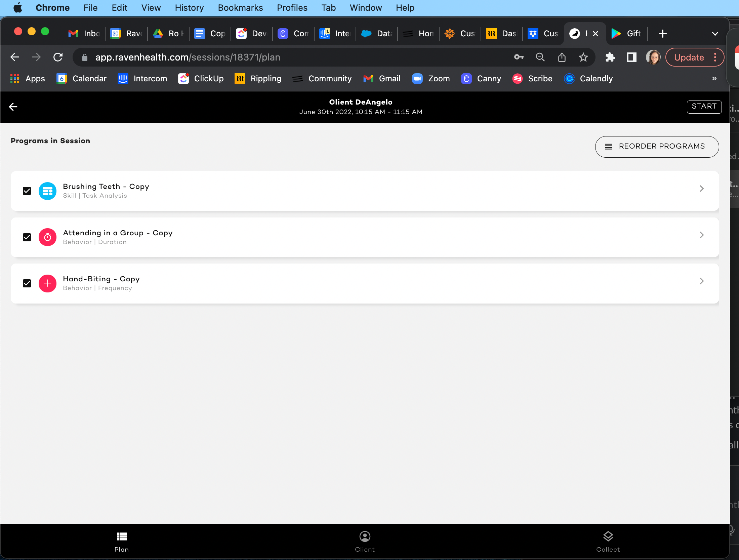Click the browser back navigation arrow
Screen dimensions: 739x560
[x=15, y=57]
